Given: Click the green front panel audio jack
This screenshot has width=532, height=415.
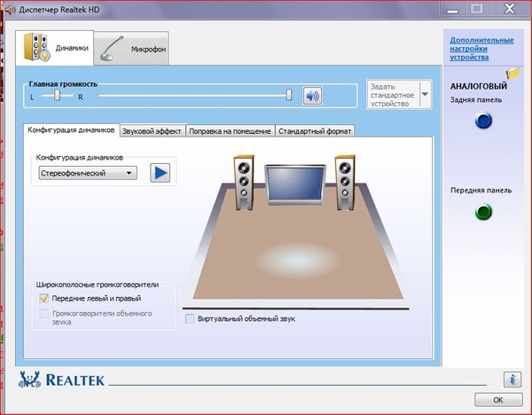Looking at the screenshot, I should tap(483, 212).
